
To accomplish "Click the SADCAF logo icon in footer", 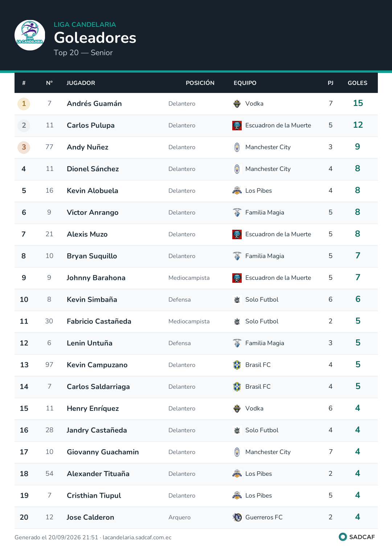I will tap(343, 537).
